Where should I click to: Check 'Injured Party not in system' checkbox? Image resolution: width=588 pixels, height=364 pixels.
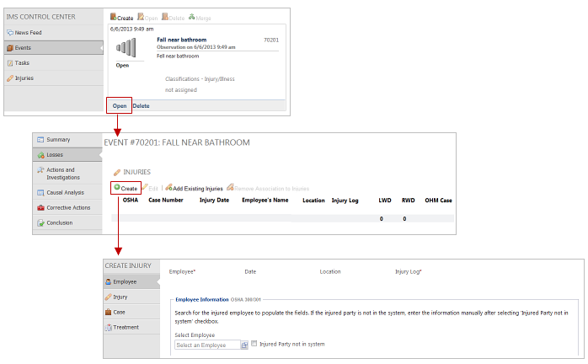254,344
